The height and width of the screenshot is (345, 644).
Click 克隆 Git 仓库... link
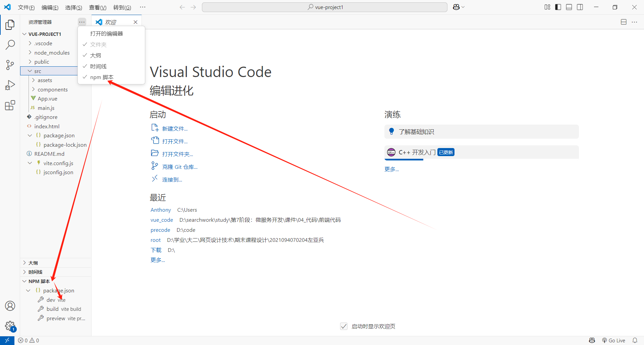tap(180, 167)
